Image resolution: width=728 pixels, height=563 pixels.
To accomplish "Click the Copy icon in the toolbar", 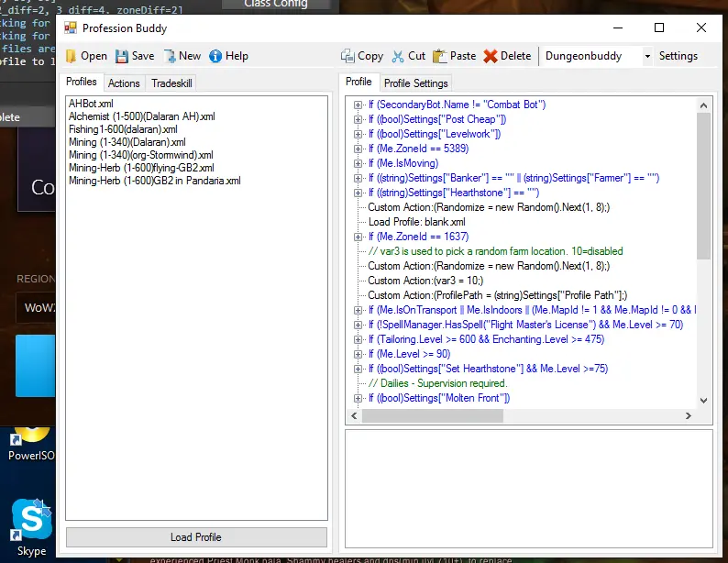I will pos(347,56).
